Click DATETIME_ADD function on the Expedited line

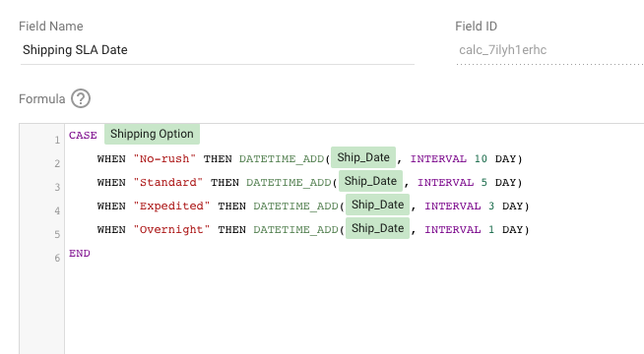click(x=295, y=206)
